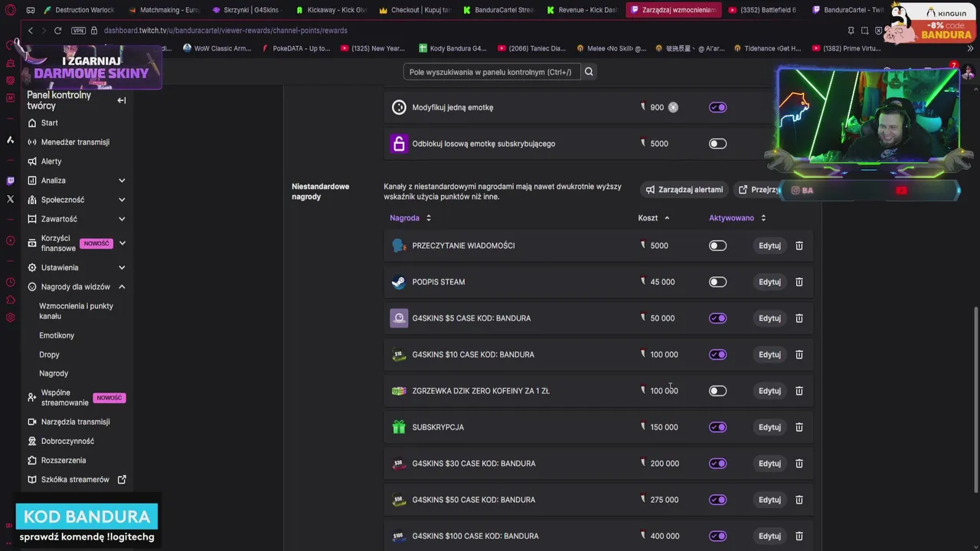The image size is (980, 551).
Task: Click browser back arrow
Action: 30,31
